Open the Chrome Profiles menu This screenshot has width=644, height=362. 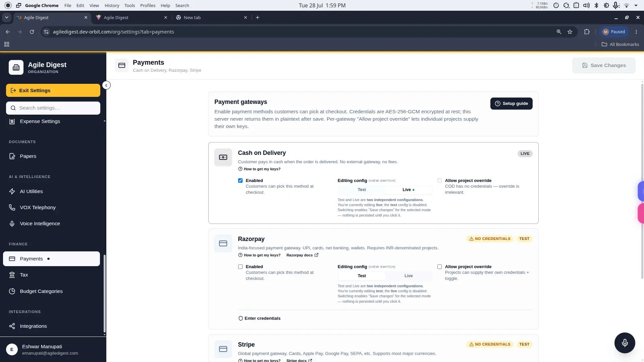(x=148, y=5)
